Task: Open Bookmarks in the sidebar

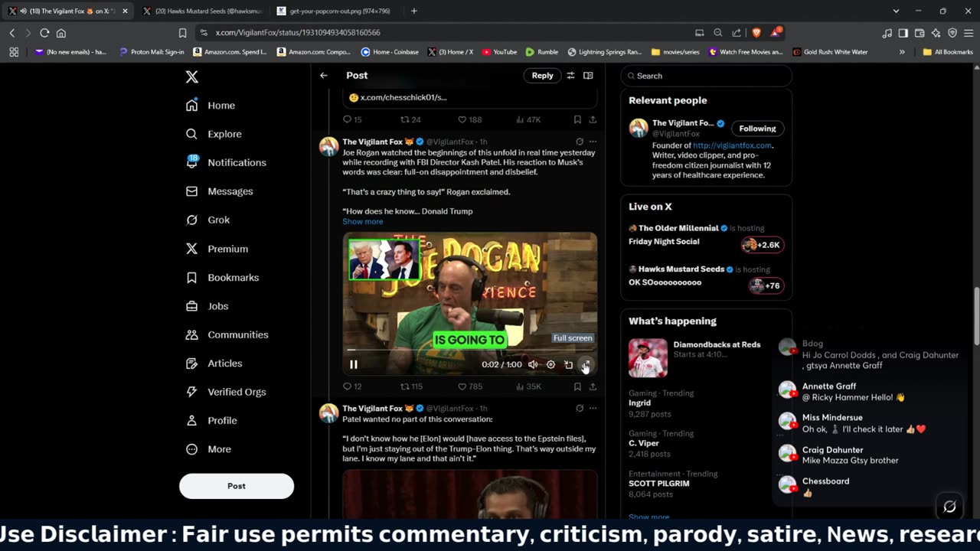Action: click(x=222, y=277)
